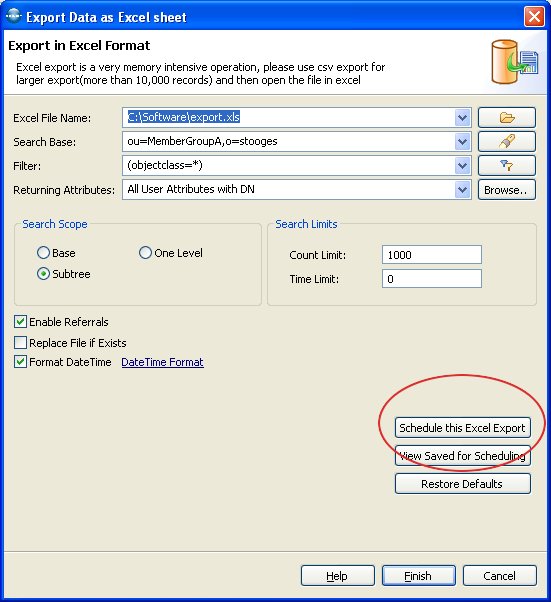Open the filter builder funnel icon button
The width and height of the screenshot is (551, 602).
506,165
